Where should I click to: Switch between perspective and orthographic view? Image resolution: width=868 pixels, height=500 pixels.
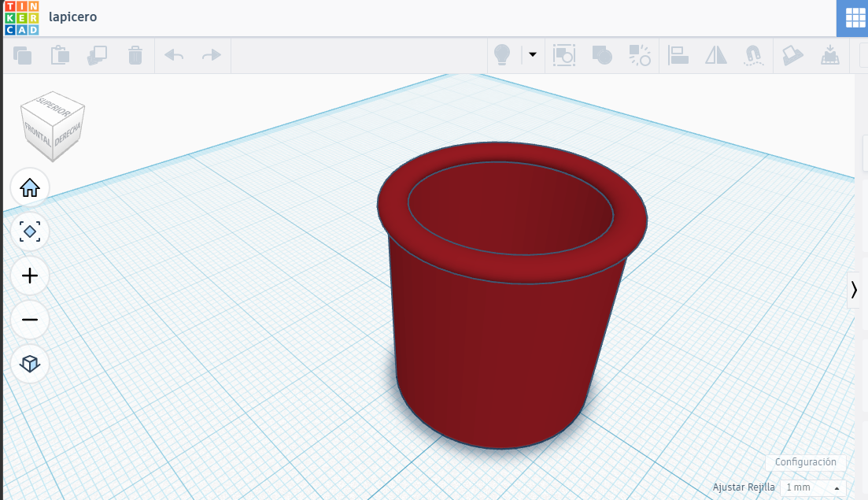(x=30, y=364)
